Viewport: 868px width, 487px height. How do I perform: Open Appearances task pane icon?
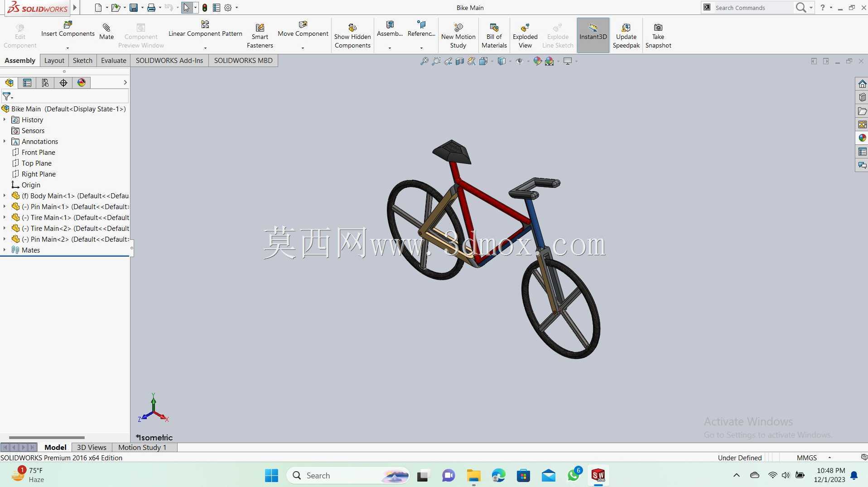pyautogui.click(x=862, y=138)
